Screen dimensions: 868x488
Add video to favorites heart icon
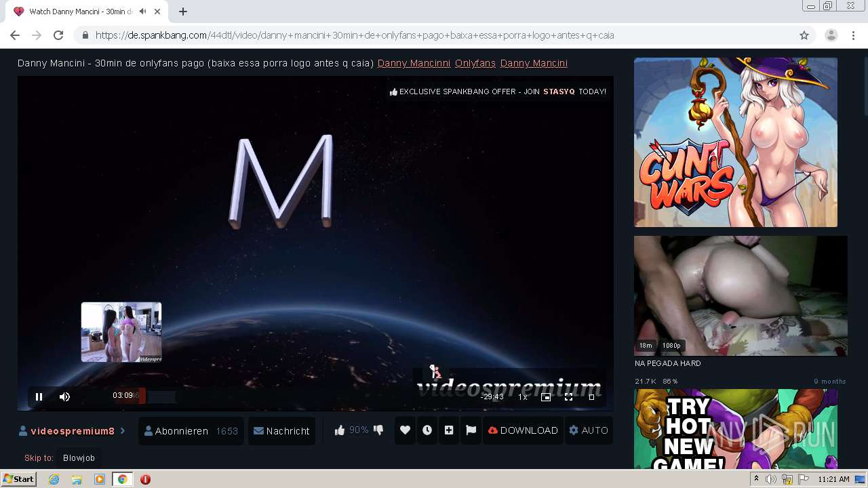[x=405, y=430]
